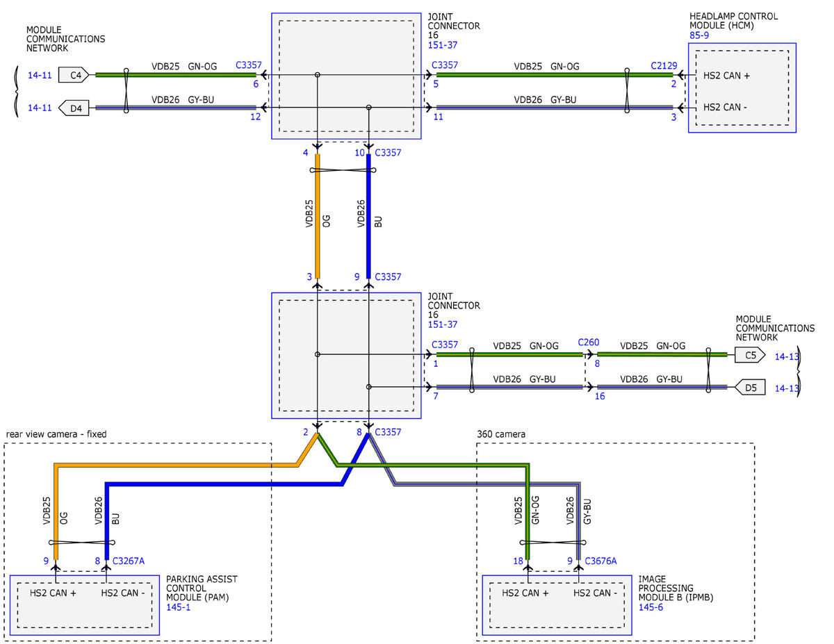
Task: Open the C3267A connector reference
Action: click(129, 561)
